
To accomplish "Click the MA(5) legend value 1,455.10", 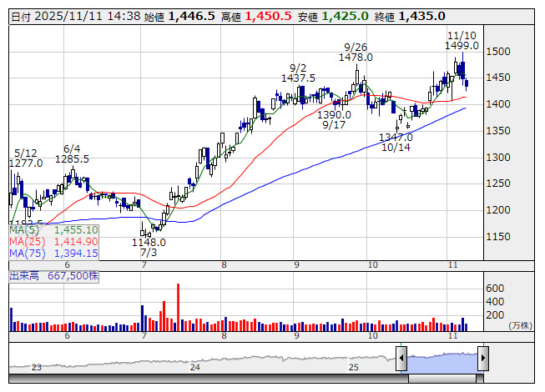I will pos(76,230).
